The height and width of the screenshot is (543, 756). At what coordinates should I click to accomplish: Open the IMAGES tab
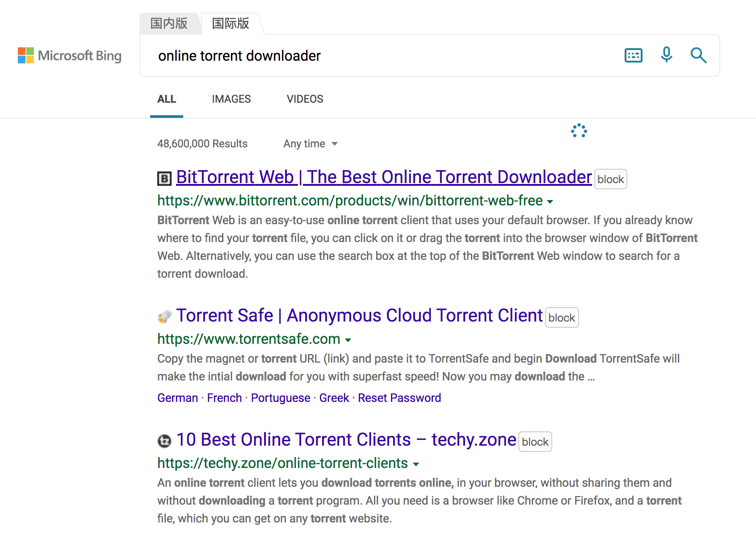click(x=231, y=99)
